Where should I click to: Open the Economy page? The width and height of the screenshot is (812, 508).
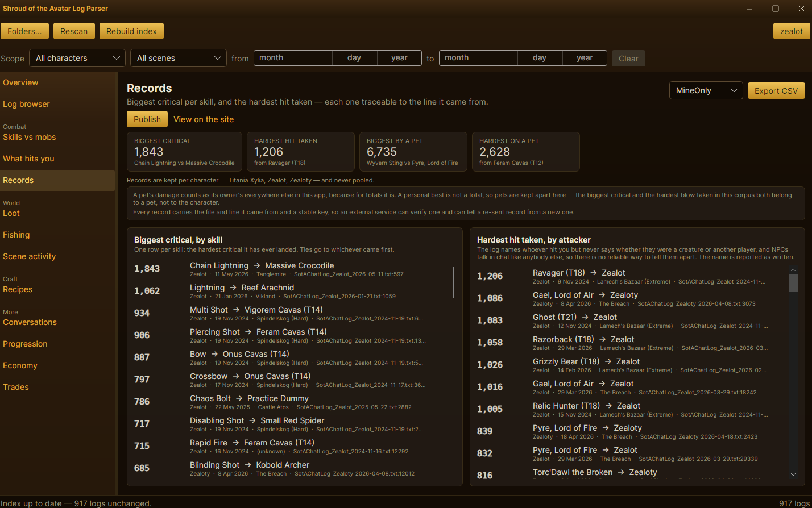57,365
